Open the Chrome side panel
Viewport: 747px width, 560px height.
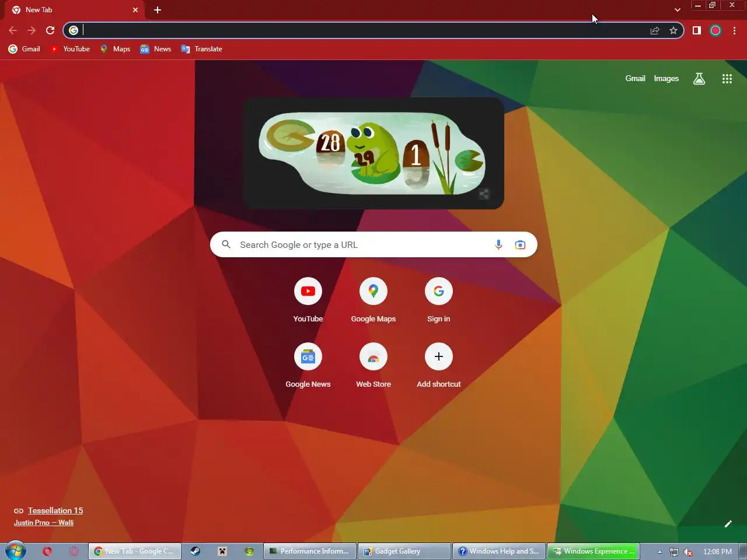(x=697, y=30)
